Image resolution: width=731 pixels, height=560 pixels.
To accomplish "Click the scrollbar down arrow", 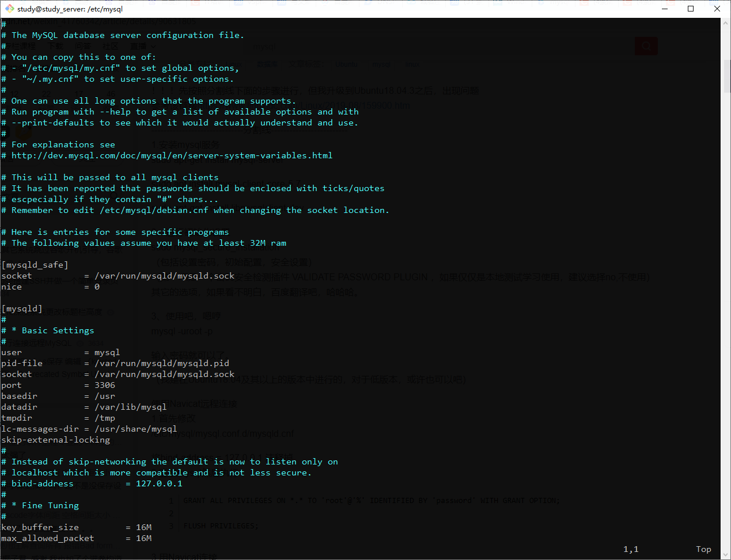I will 726,554.
